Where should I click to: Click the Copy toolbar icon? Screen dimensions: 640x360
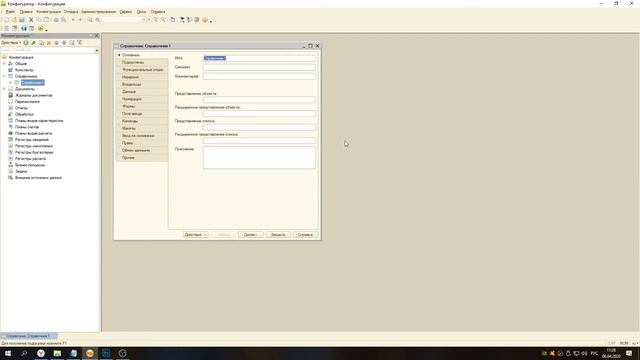39,20
